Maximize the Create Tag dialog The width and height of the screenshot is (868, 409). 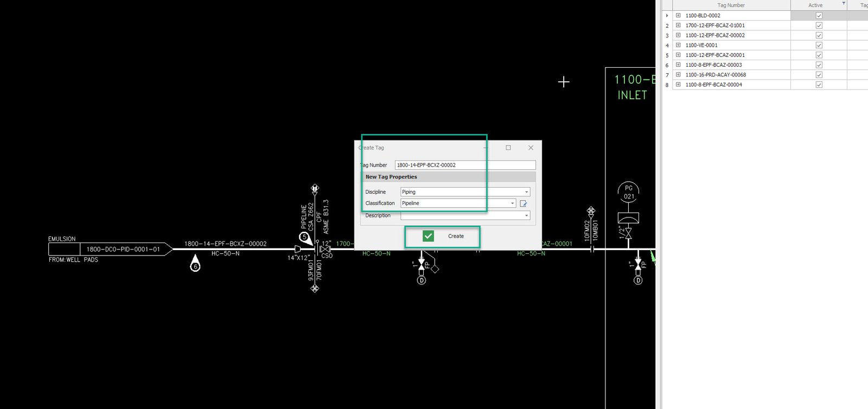[508, 148]
